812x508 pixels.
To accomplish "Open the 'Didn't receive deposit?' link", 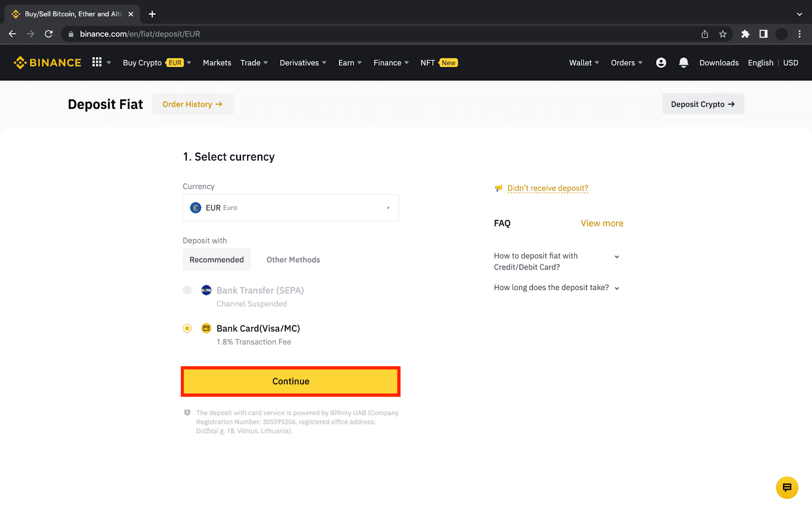I will [x=548, y=188].
